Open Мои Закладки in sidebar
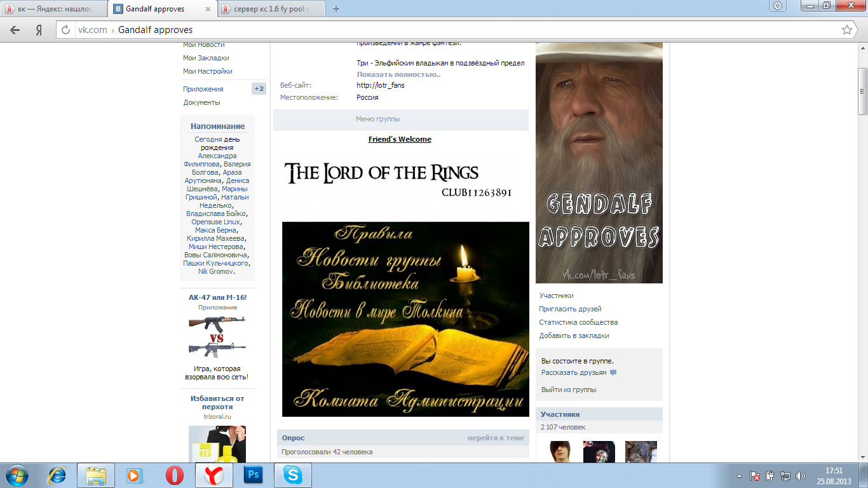 [x=206, y=58]
